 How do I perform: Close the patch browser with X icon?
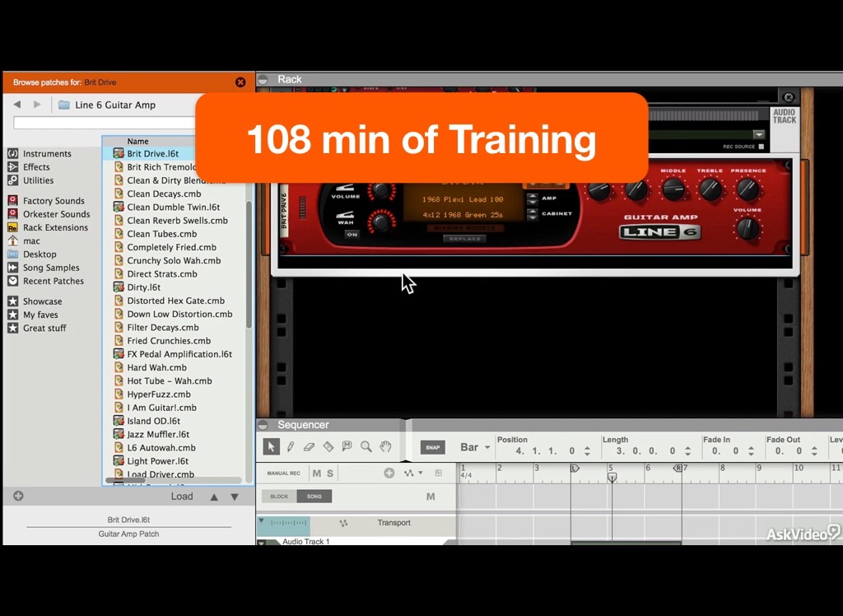pyautogui.click(x=240, y=82)
